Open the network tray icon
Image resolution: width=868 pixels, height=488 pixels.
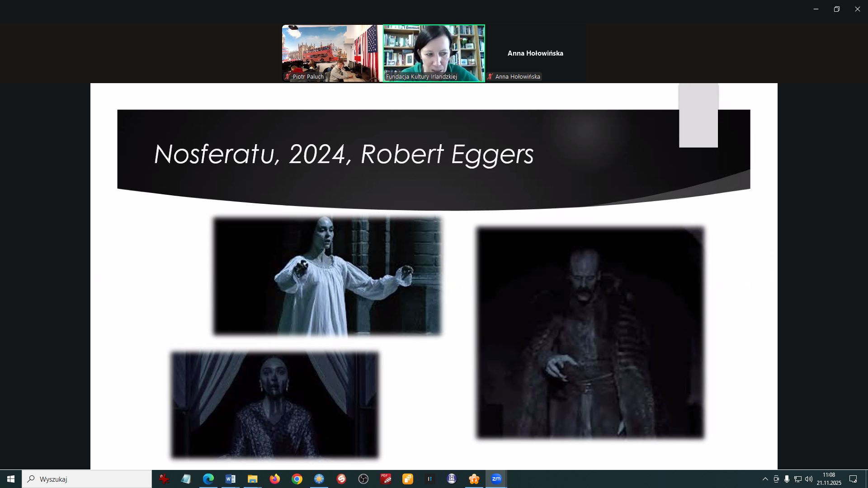click(798, 479)
